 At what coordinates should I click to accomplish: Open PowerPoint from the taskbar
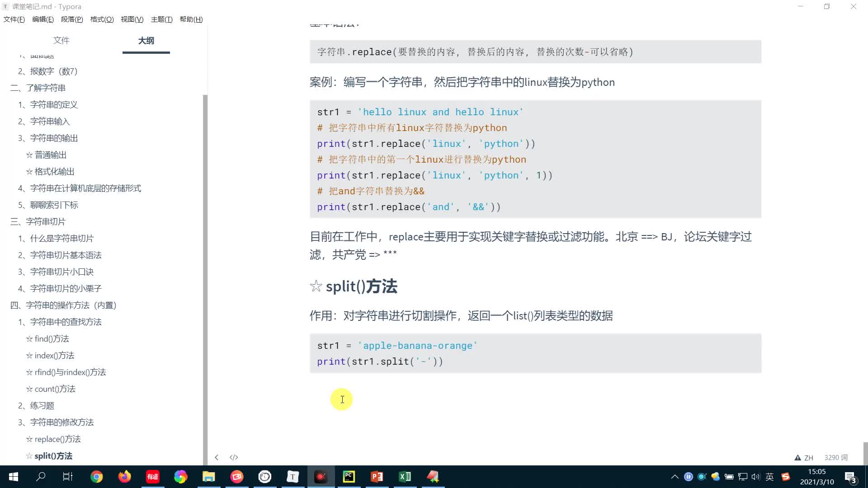[x=377, y=477]
